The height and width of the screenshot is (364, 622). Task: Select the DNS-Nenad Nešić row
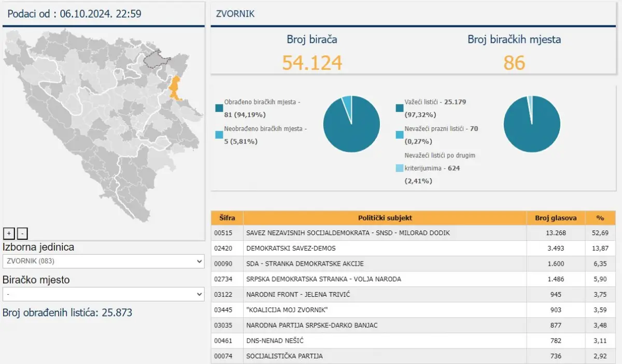click(x=413, y=341)
